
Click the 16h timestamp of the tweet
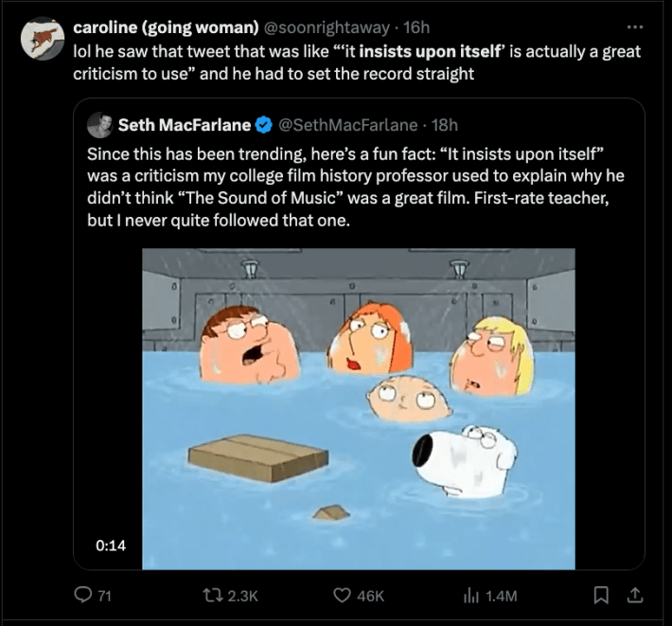[x=417, y=27]
